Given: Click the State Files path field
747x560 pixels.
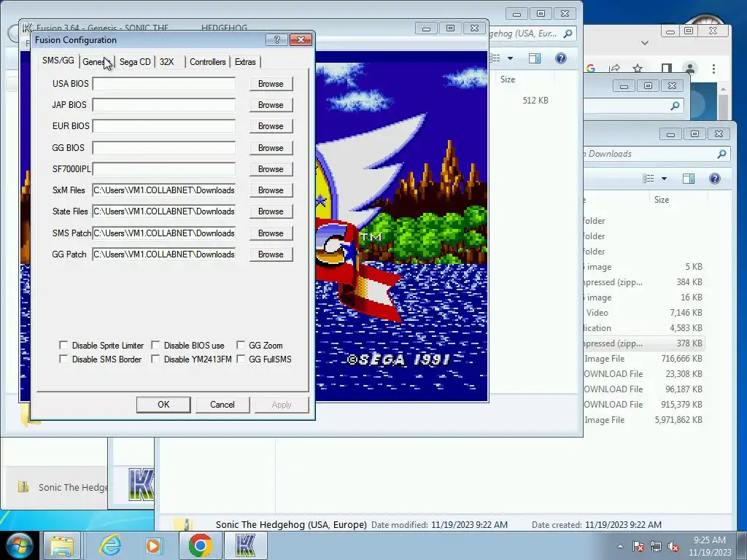Looking at the screenshot, I should (x=164, y=211).
